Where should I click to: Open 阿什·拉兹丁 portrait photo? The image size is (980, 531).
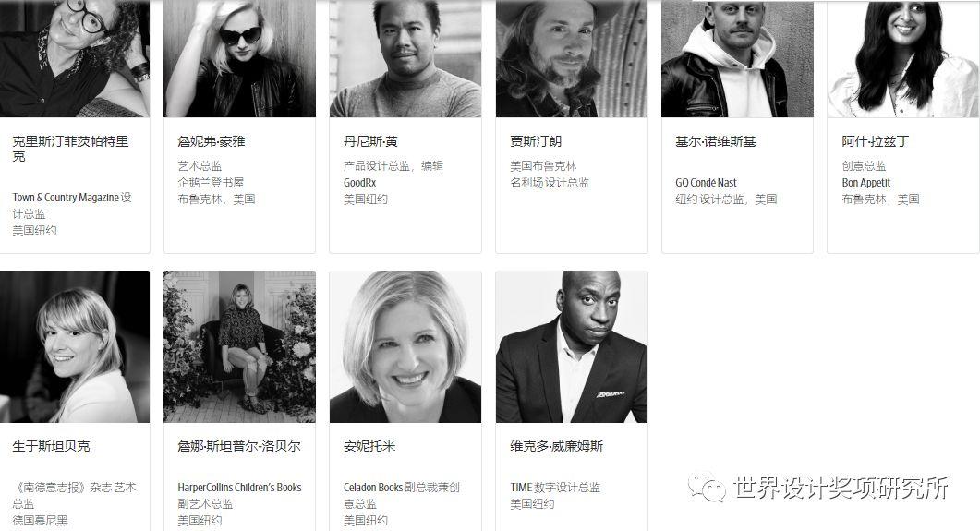pyautogui.click(x=903, y=59)
